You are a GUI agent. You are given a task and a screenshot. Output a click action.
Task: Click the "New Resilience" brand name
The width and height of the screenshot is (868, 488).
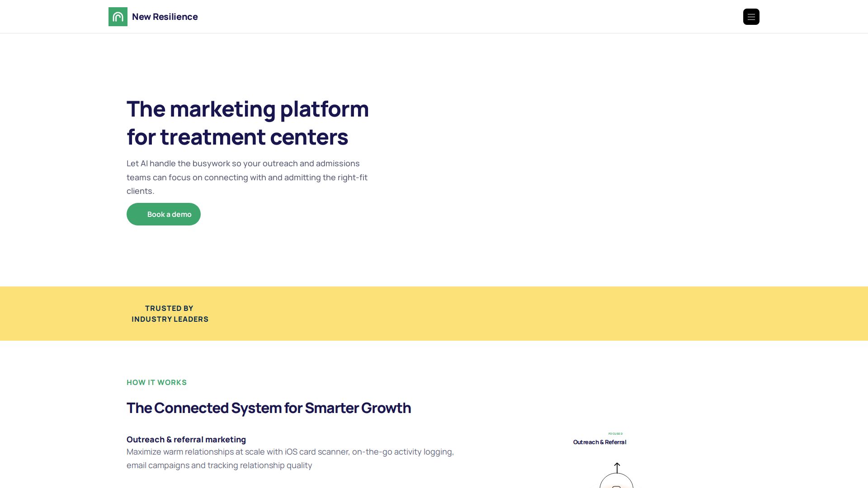click(x=165, y=17)
